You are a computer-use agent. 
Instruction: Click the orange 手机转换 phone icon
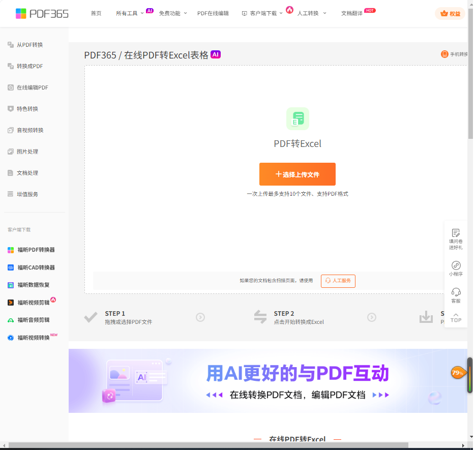pos(444,54)
